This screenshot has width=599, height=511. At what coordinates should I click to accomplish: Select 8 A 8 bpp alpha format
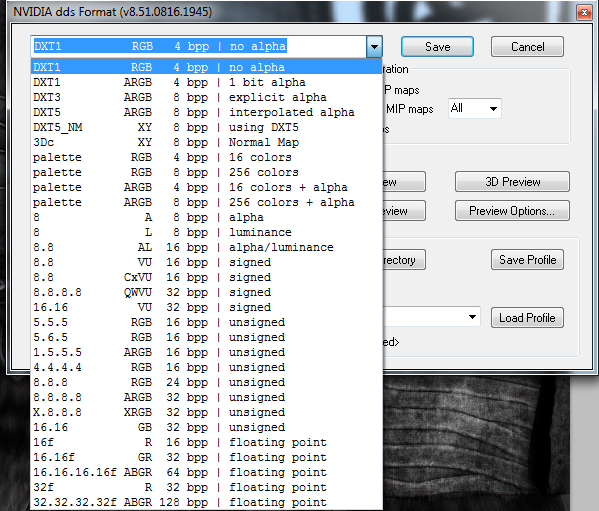[206, 217]
